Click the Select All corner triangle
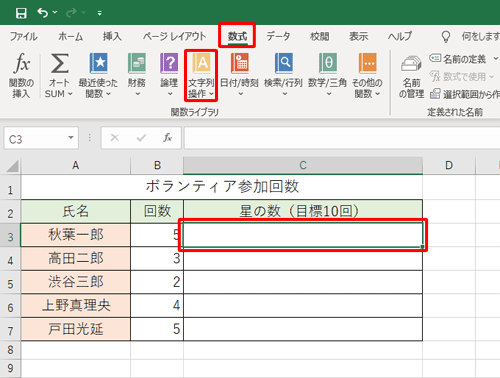 (13, 166)
